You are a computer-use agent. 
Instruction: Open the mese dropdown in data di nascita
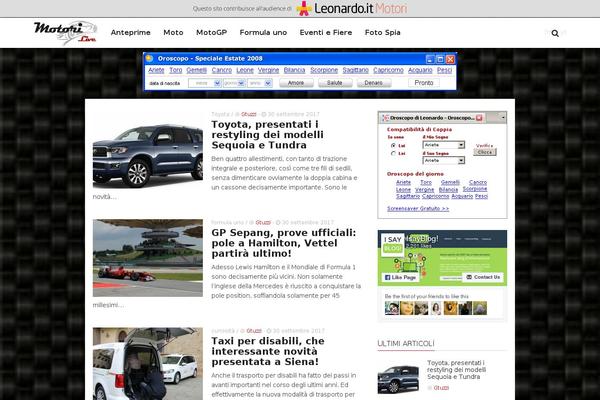(x=205, y=83)
